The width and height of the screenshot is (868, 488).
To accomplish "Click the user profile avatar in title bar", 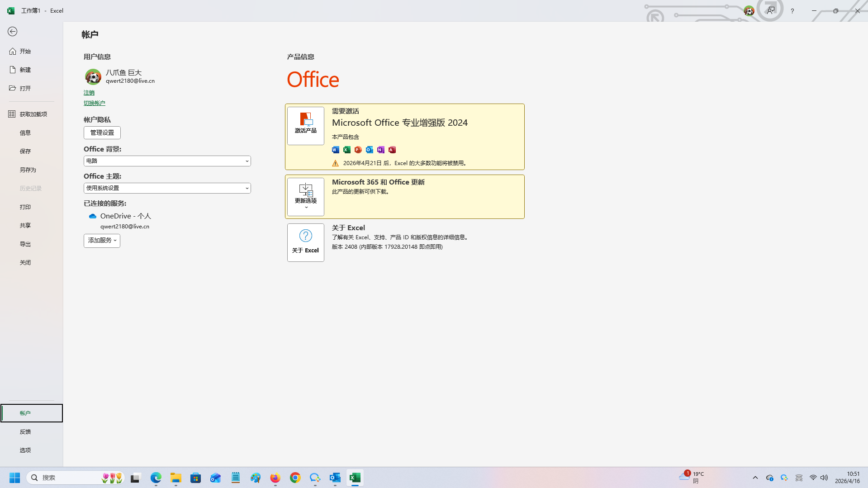I will [749, 11].
